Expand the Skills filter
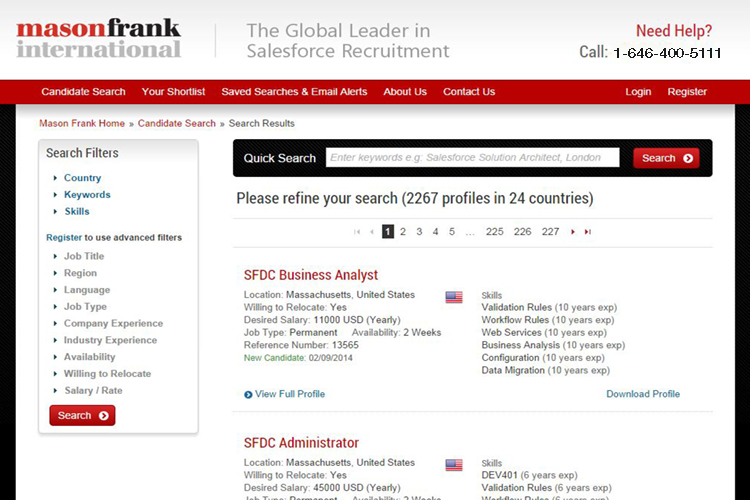Viewport: 750px width, 500px height. click(77, 211)
